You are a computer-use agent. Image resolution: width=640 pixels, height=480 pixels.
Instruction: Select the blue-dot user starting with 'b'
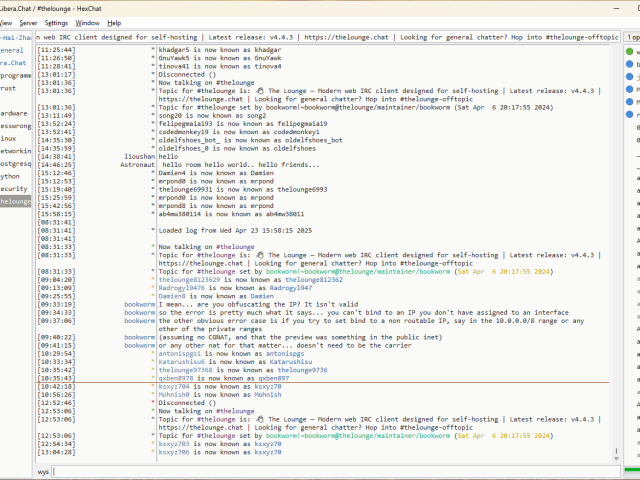(x=629, y=64)
